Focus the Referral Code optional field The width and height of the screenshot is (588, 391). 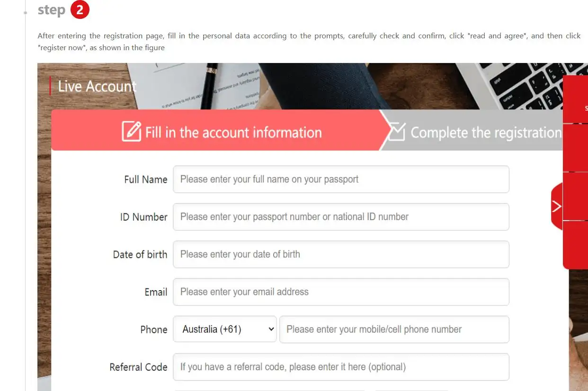[x=341, y=367]
